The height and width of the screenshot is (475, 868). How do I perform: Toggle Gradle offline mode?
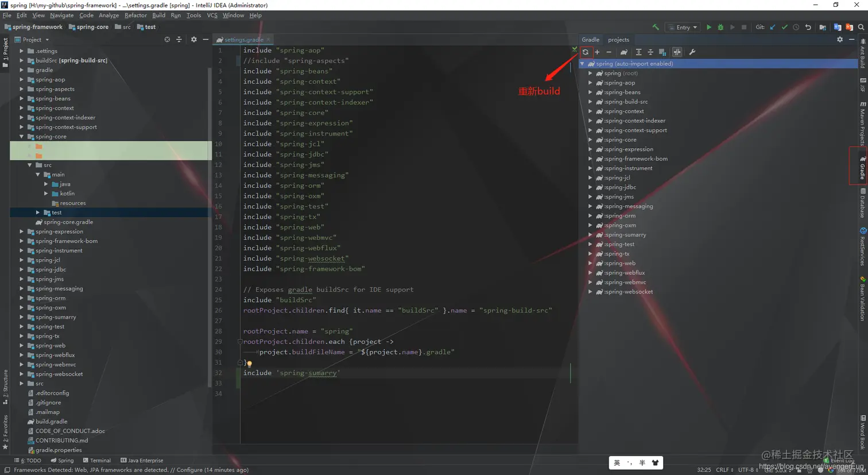pos(677,52)
